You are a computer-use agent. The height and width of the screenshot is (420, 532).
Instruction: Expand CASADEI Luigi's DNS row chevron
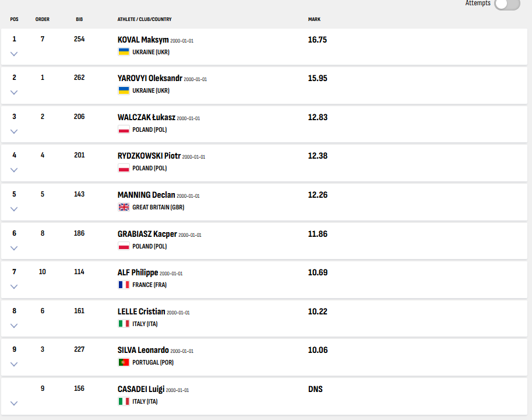(14, 403)
